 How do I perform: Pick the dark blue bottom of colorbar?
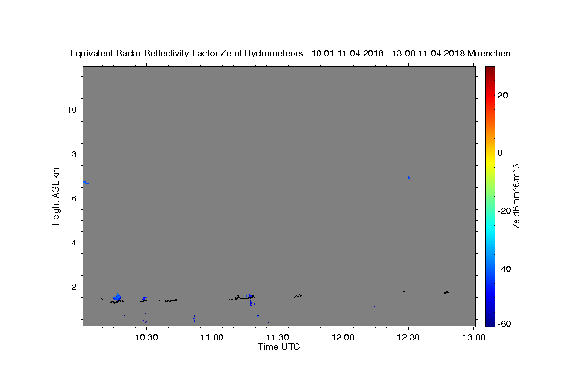coord(490,323)
